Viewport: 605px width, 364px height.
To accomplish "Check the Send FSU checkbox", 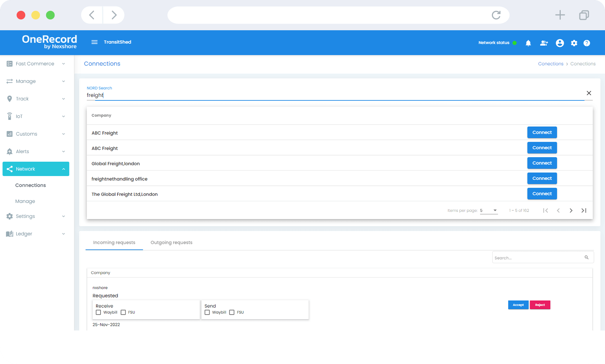I will [x=232, y=313].
